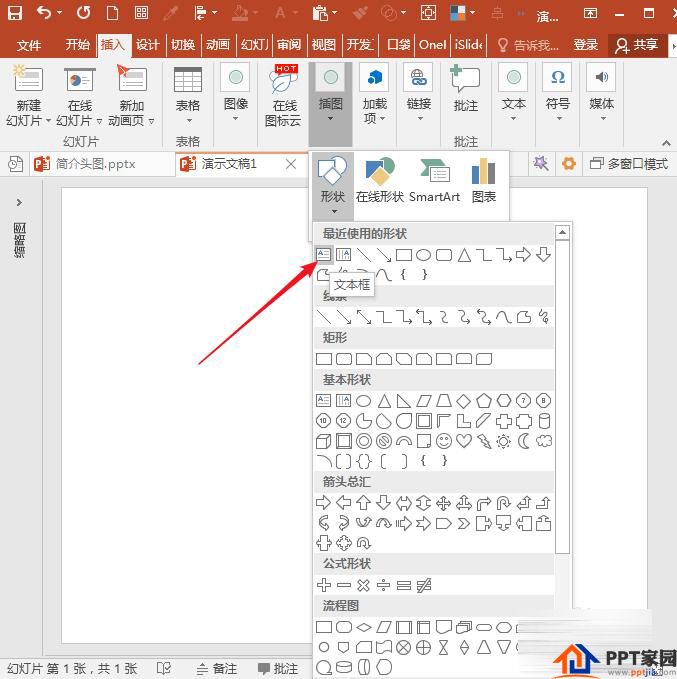Image resolution: width=677 pixels, height=679 pixels.
Task: Select the Diamond basic shape
Action: [x=463, y=401]
